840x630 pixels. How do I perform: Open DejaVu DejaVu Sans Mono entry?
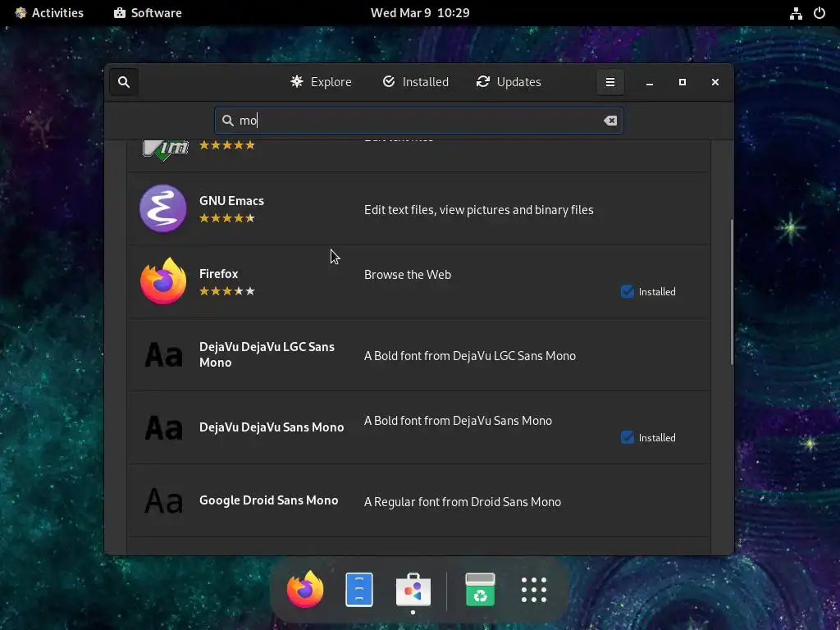(x=272, y=427)
